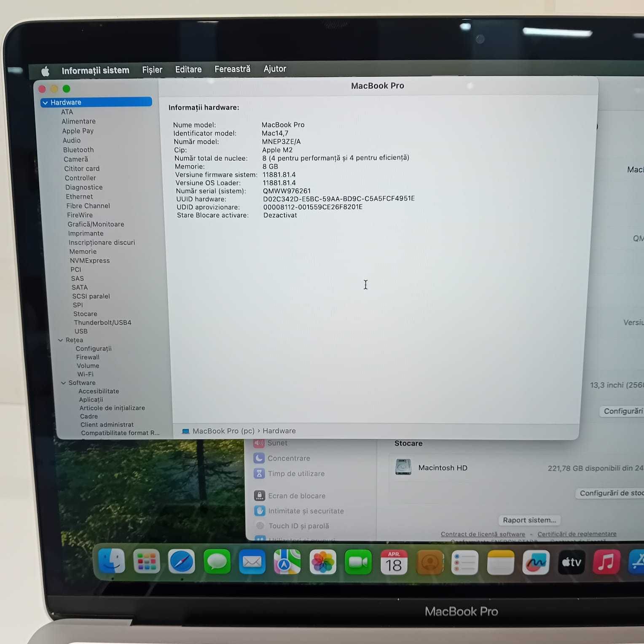This screenshot has height=644, width=644.
Task: Open Apple TV app in dock
Action: coord(572,562)
